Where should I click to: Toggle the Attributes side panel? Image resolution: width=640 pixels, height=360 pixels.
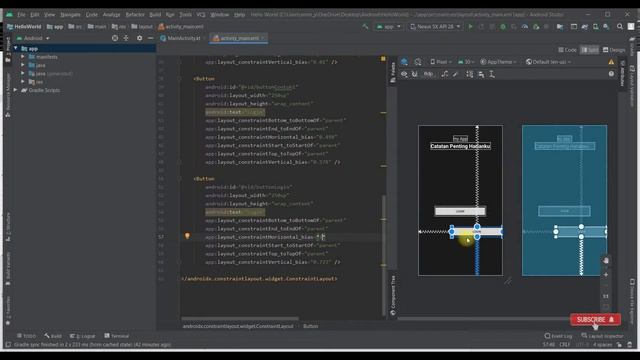622,74
